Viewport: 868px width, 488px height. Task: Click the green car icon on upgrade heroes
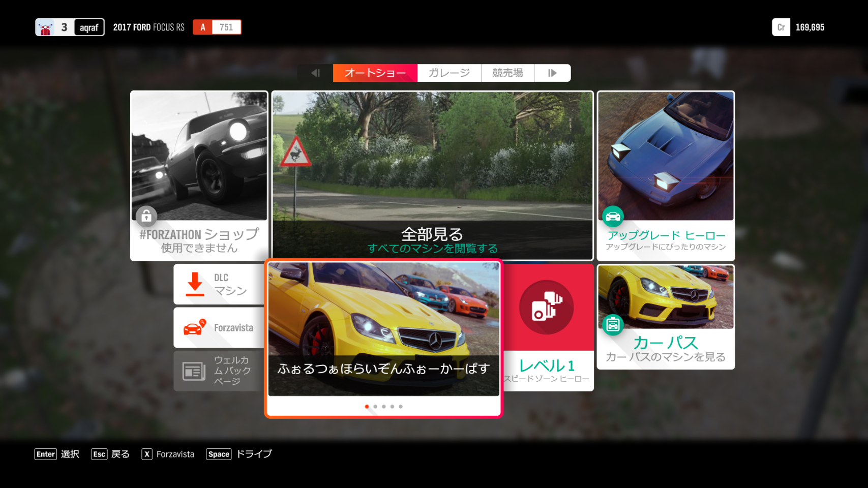[x=613, y=217]
